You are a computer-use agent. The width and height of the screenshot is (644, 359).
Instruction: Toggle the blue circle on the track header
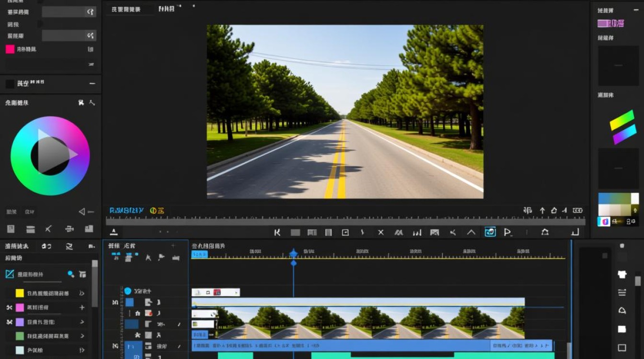tap(128, 291)
